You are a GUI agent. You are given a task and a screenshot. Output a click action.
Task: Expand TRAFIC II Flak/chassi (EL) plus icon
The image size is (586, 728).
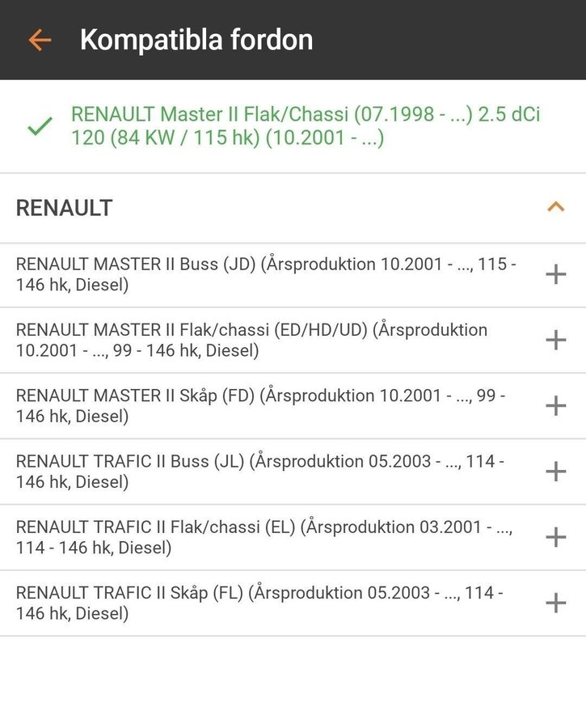coord(555,536)
